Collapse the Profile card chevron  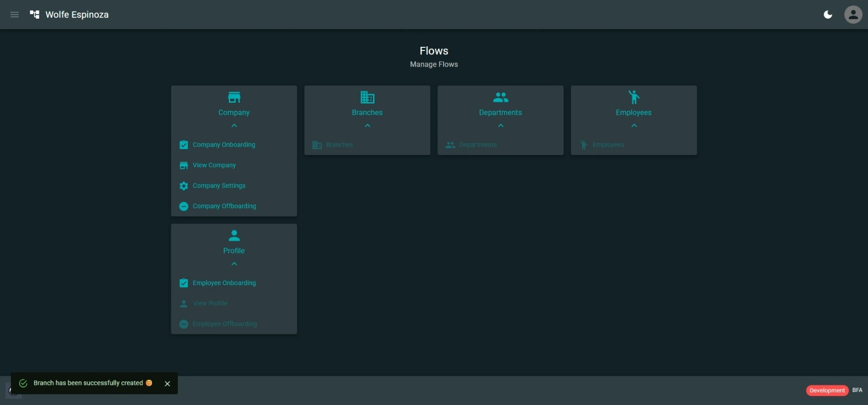pyautogui.click(x=234, y=264)
